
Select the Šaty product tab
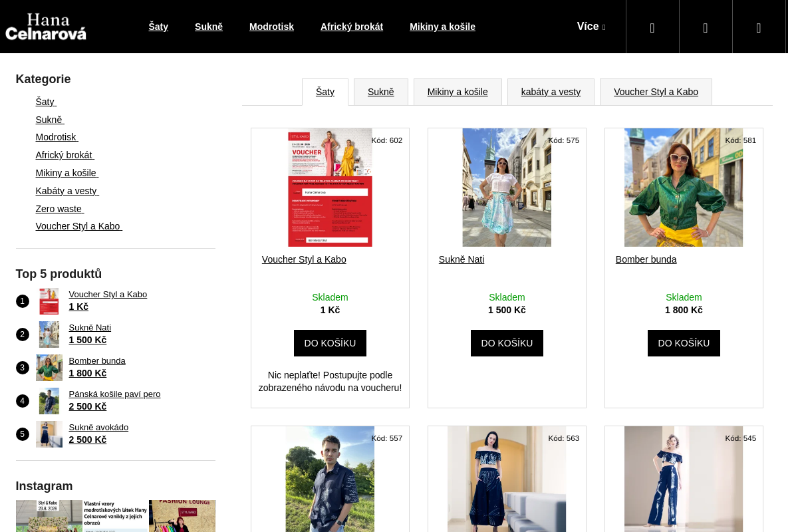[x=325, y=92]
